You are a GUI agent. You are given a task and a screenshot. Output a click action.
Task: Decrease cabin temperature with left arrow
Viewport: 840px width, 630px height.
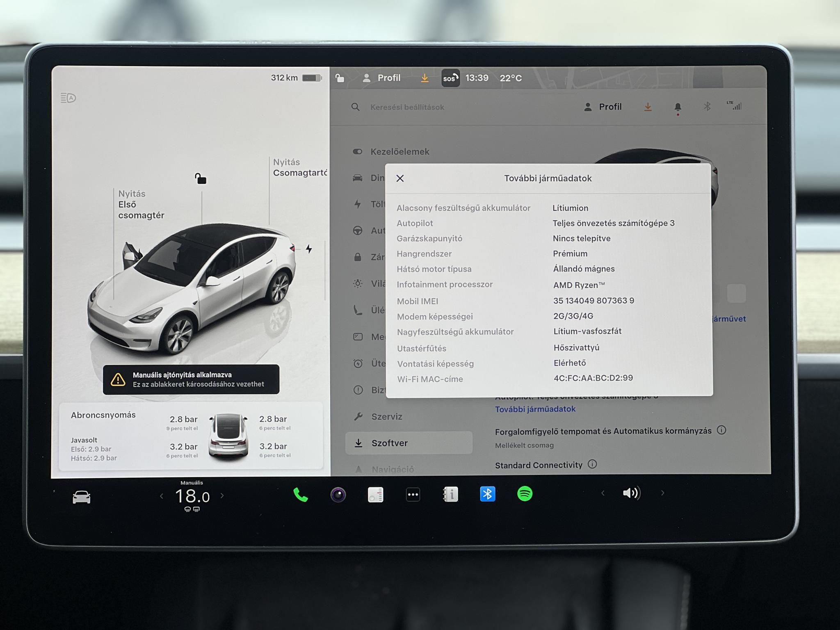(162, 496)
